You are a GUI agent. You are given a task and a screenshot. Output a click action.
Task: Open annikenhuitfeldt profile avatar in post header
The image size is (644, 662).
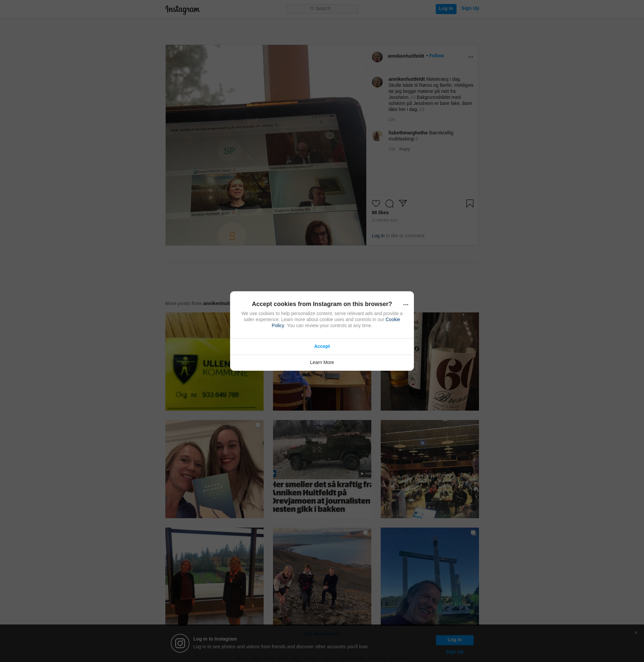click(377, 57)
